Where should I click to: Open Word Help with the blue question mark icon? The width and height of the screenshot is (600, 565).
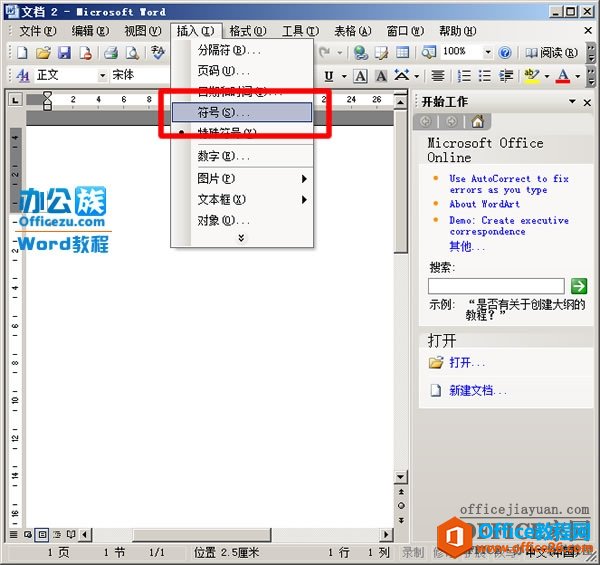pos(505,52)
